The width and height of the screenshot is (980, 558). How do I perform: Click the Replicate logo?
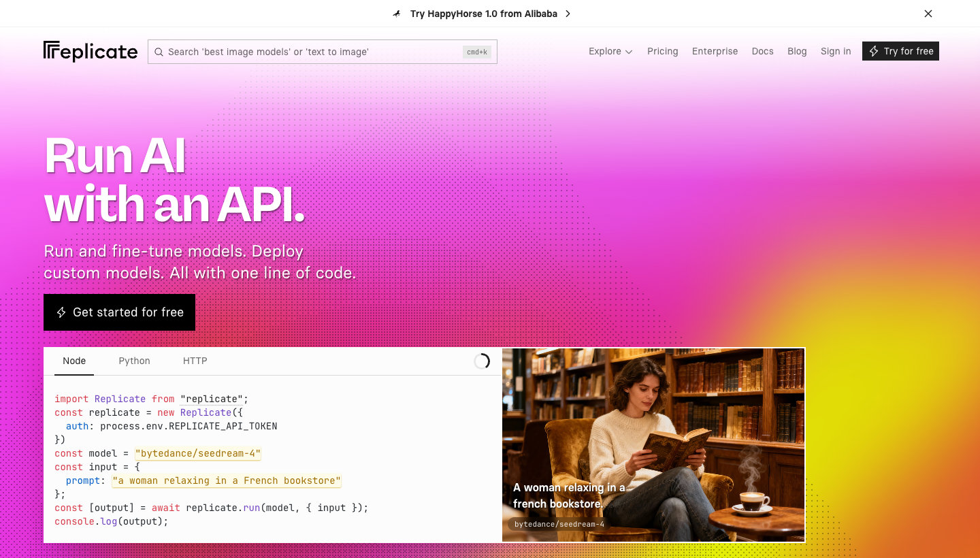point(91,51)
